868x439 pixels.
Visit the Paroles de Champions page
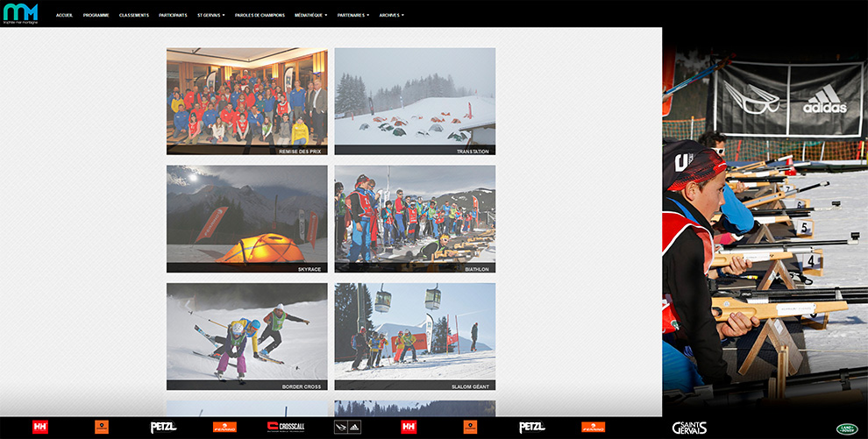click(x=260, y=15)
